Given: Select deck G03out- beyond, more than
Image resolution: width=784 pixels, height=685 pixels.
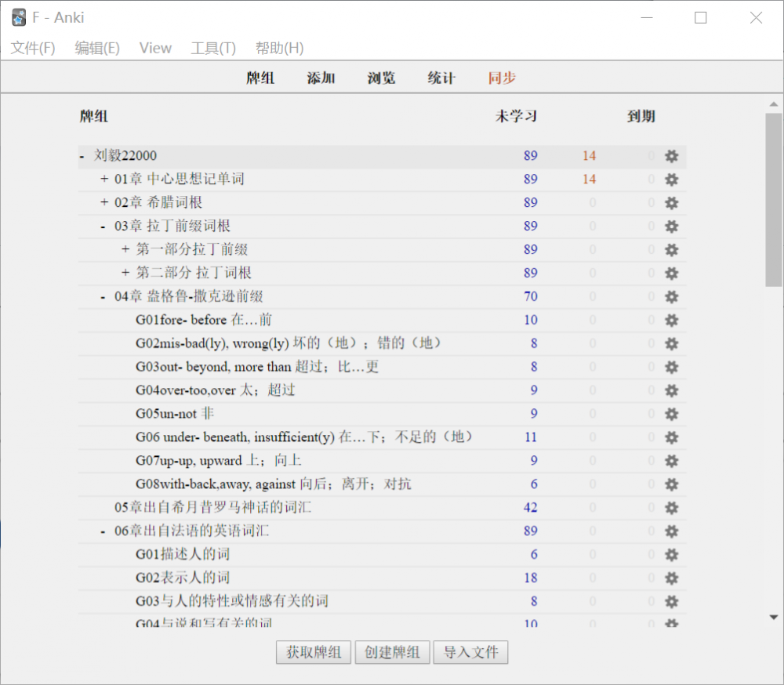Looking at the screenshot, I should (x=257, y=367).
